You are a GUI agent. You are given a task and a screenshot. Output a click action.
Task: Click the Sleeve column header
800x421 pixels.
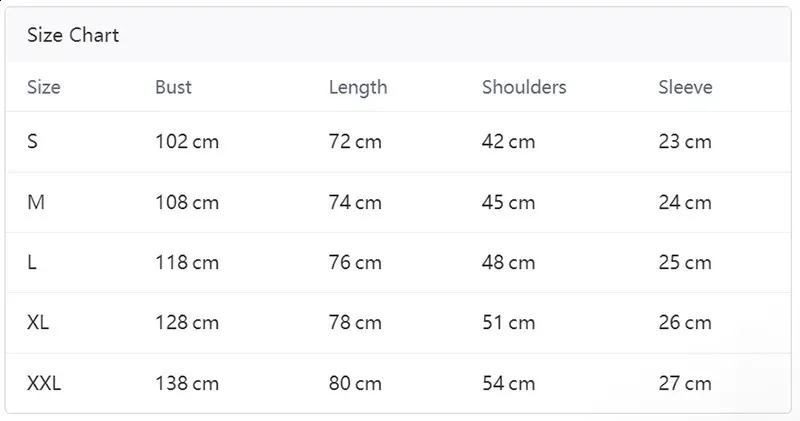click(x=685, y=87)
